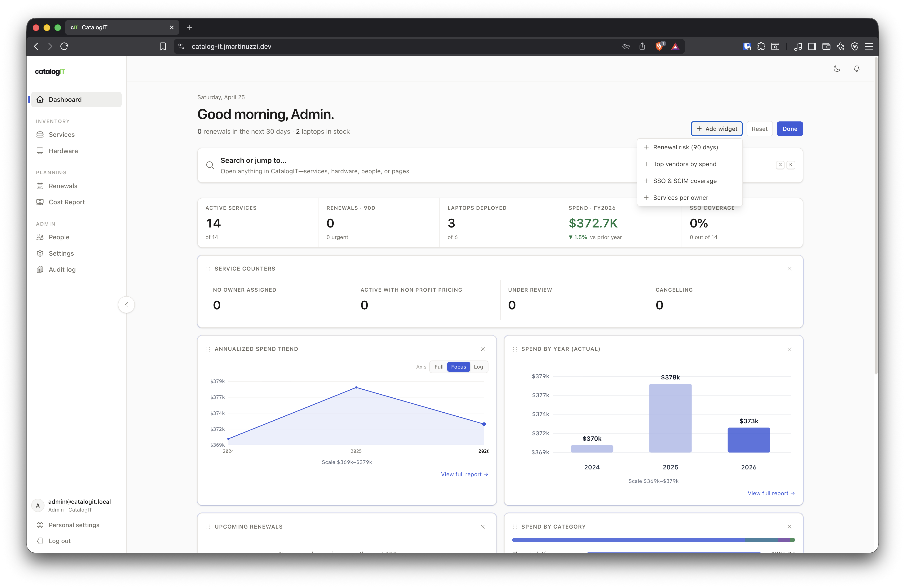Screen dimensions: 905x588
Task: Click the Reset button
Action: click(759, 129)
